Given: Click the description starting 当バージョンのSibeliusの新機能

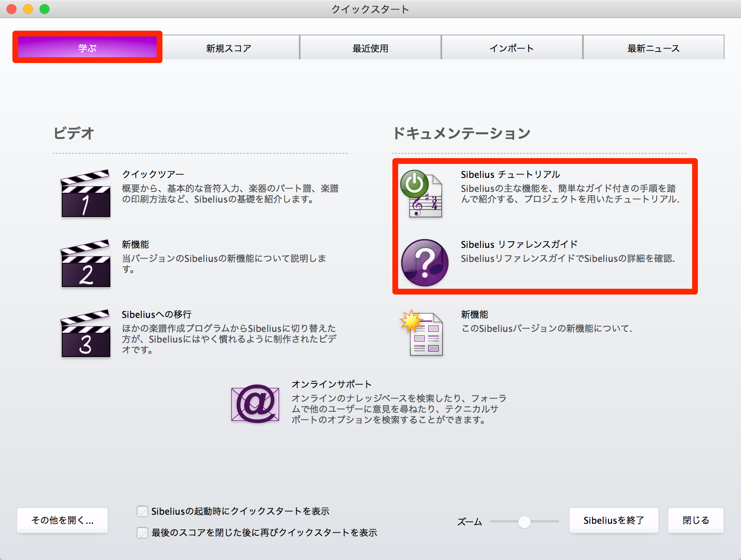Looking at the screenshot, I should 224,264.
